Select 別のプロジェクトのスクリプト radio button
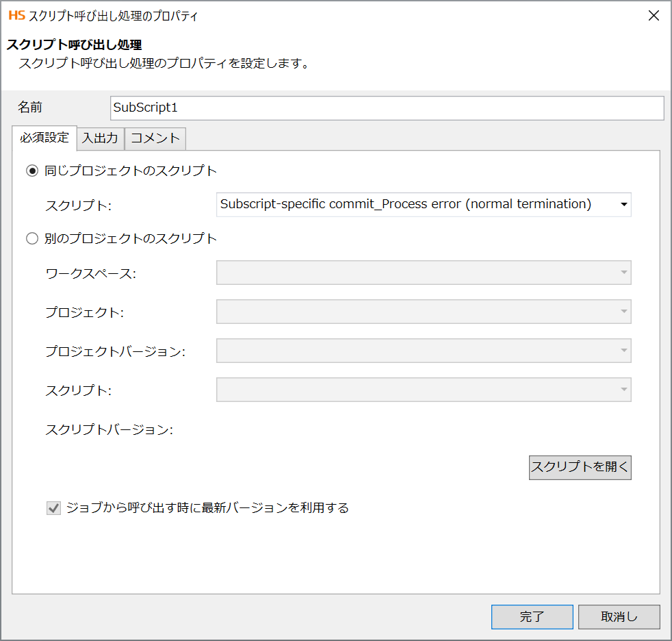Viewport: 672px width, 641px height. pos(32,238)
